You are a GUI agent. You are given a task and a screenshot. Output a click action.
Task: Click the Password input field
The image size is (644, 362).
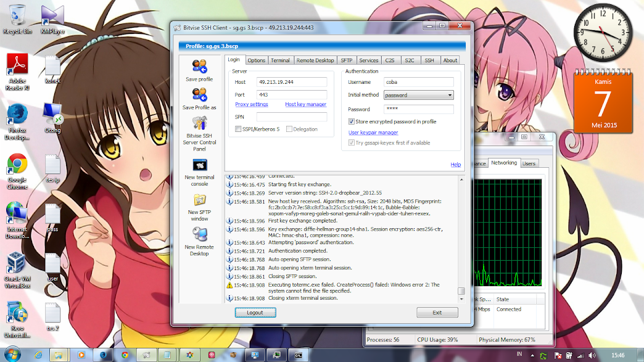pos(418,109)
